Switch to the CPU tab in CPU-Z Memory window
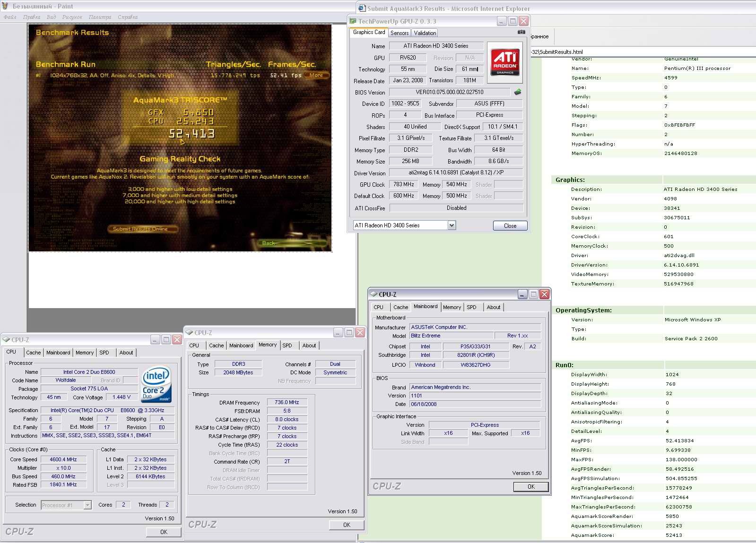 pyautogui.click(x=194, y=345)
